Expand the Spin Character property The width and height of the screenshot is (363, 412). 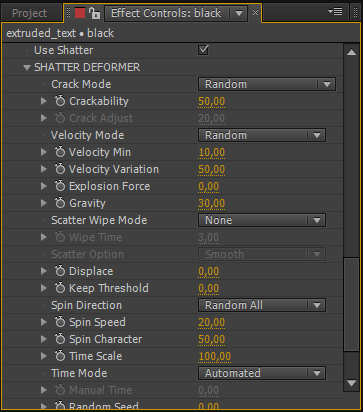44,339
